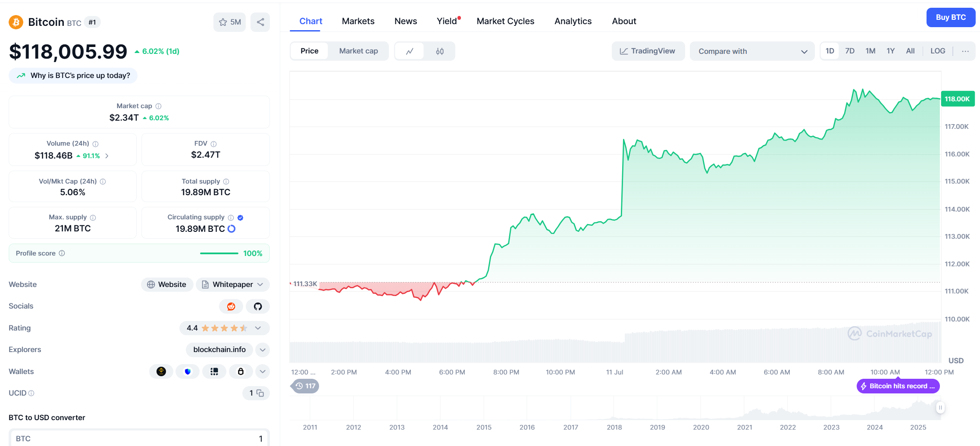Toggle LOG scale on chart
The width and height of the screenshot is (980, 446).
[938, 51]
